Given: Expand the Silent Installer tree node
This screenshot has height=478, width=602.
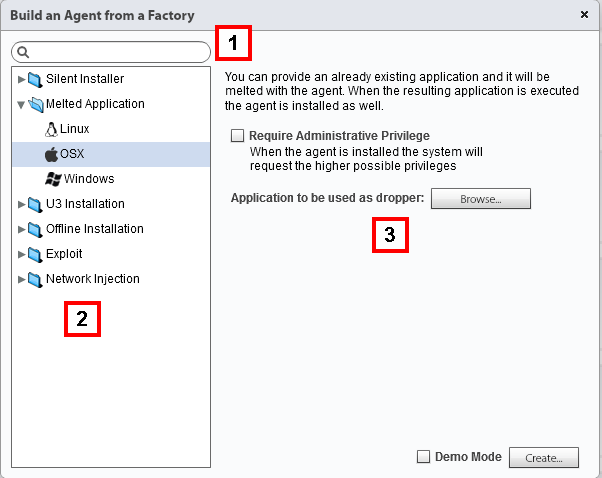Looking at the screenshot, I should pos(21,79).
